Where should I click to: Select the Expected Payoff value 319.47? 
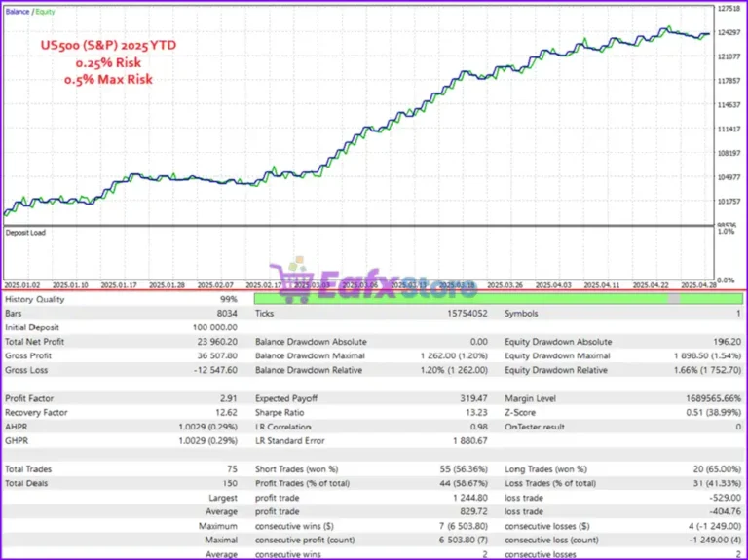[475, 398]
